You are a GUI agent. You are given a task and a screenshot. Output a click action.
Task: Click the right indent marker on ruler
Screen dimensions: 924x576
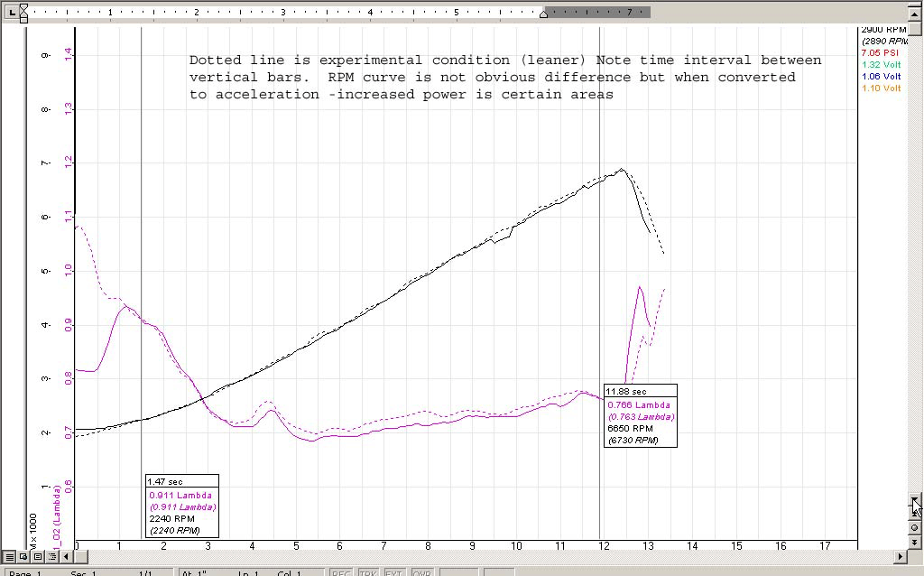pyautogui.click(x=544, y=14)
